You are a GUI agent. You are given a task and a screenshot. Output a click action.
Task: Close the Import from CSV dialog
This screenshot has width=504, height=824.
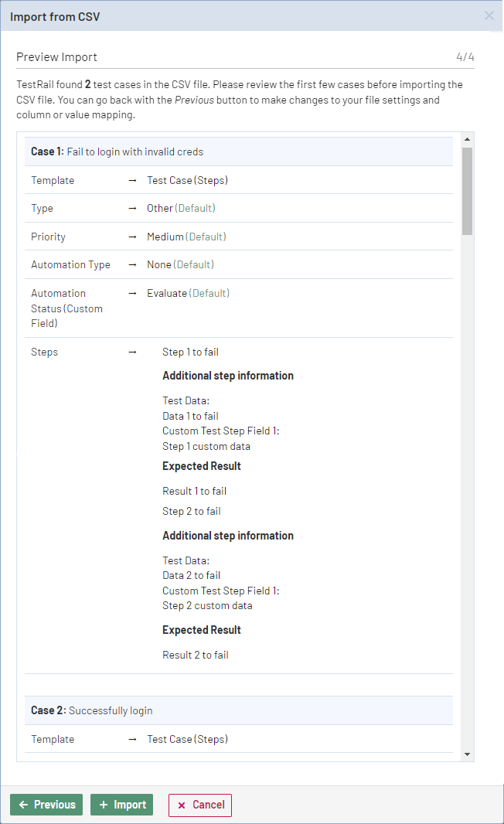[x=489, y=15]
